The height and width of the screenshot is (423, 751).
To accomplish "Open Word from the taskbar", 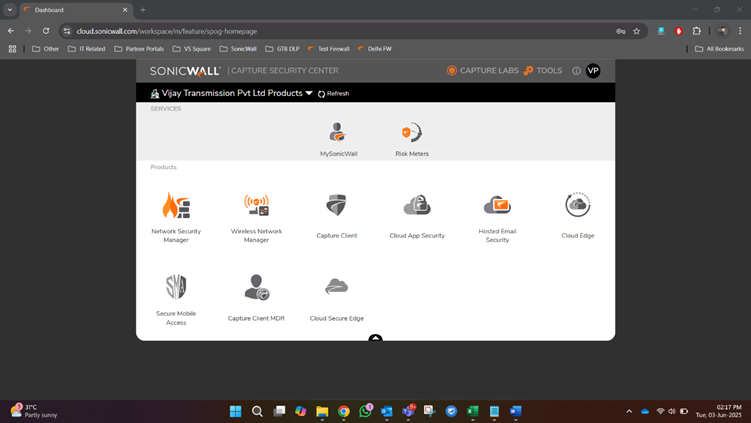I will tap(516, 411).
